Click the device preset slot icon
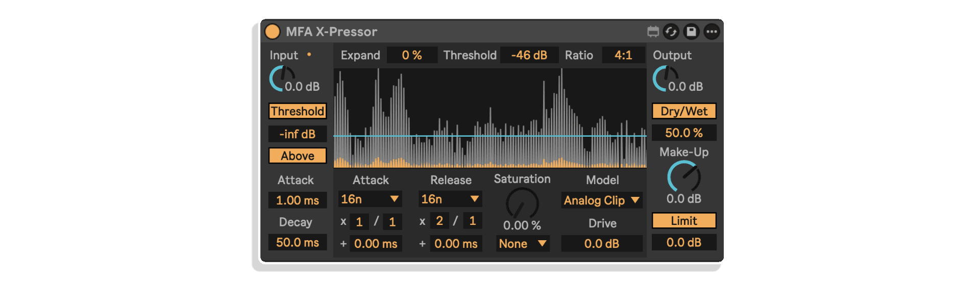The height and width of the screenshot is (281, 980). pos(653,32)
